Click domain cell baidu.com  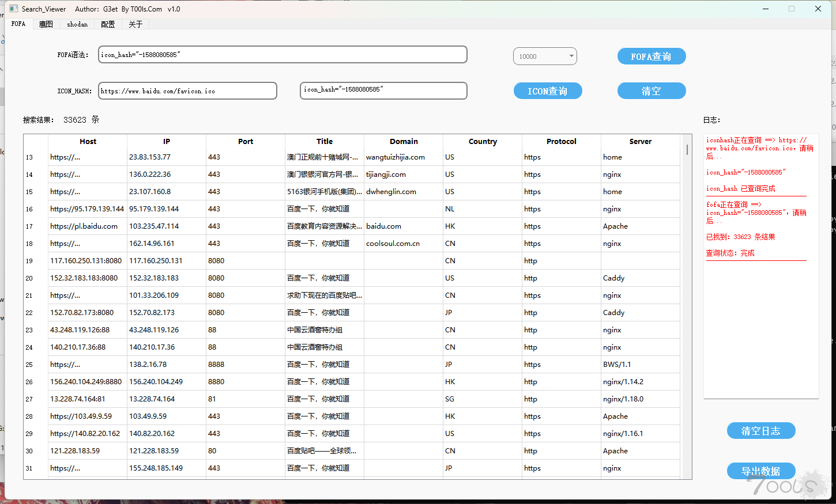(x=404, y=226)
